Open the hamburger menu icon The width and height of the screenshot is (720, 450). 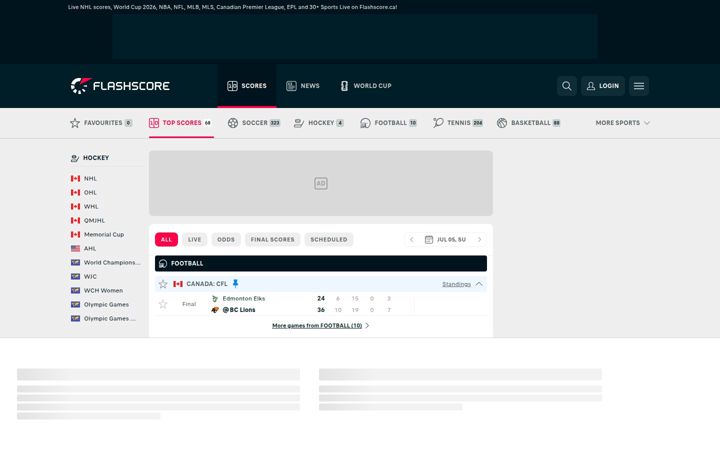point(639,86)
